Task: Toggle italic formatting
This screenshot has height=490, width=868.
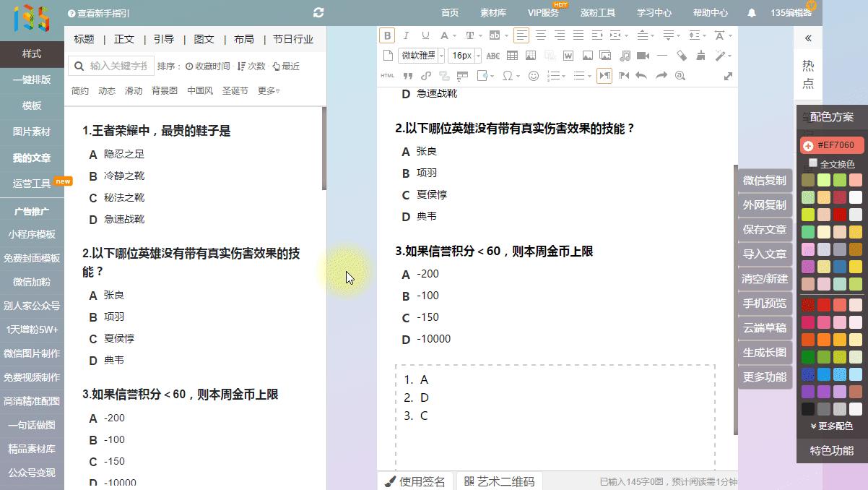Action: pos(406,35)
